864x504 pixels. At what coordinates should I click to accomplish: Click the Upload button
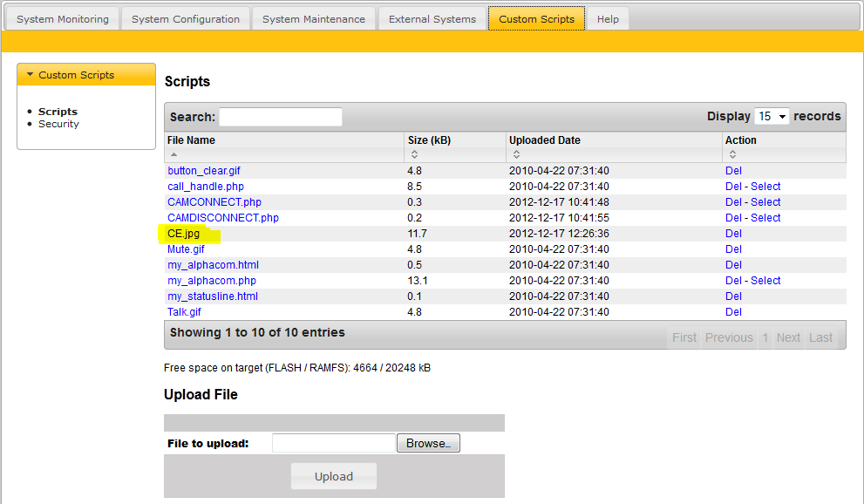coord(334,476)
